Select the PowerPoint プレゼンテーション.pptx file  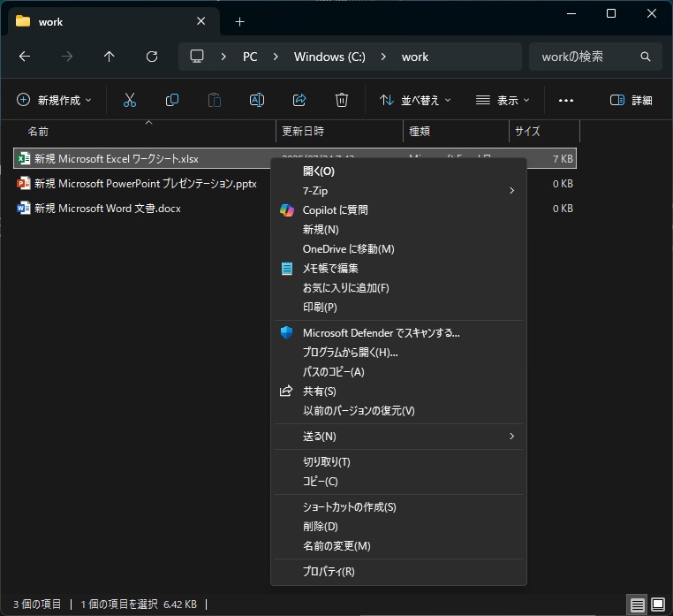pyautogui.click(x=145, y=184)
